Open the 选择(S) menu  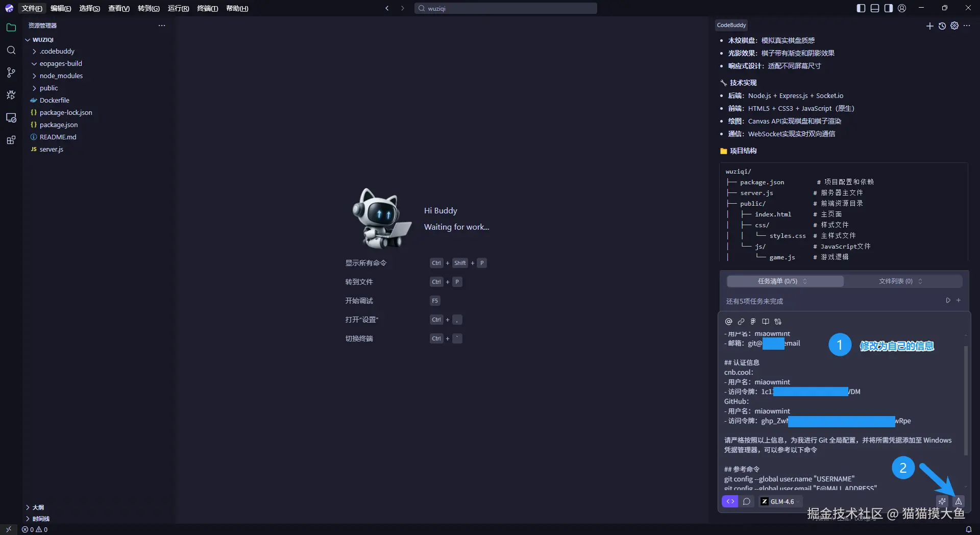click(89, 8)
